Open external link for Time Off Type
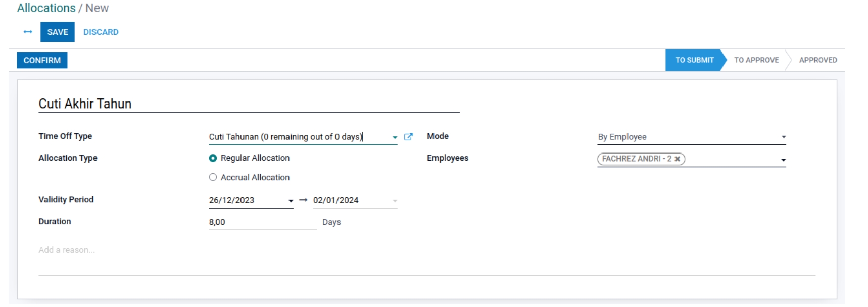Screen dimensions: 868x307 (x=408, y=137)
